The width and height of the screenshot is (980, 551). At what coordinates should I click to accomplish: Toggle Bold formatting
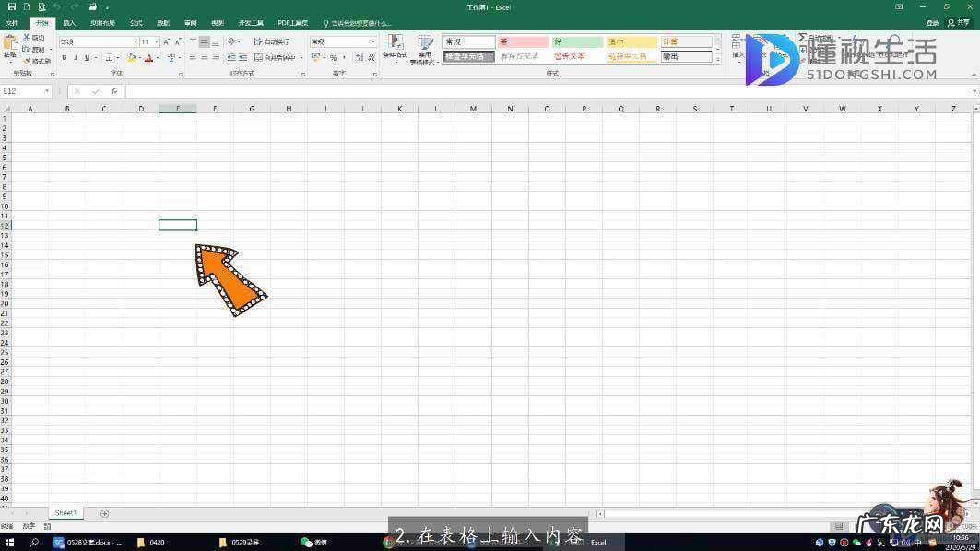[x=65, y=58]
